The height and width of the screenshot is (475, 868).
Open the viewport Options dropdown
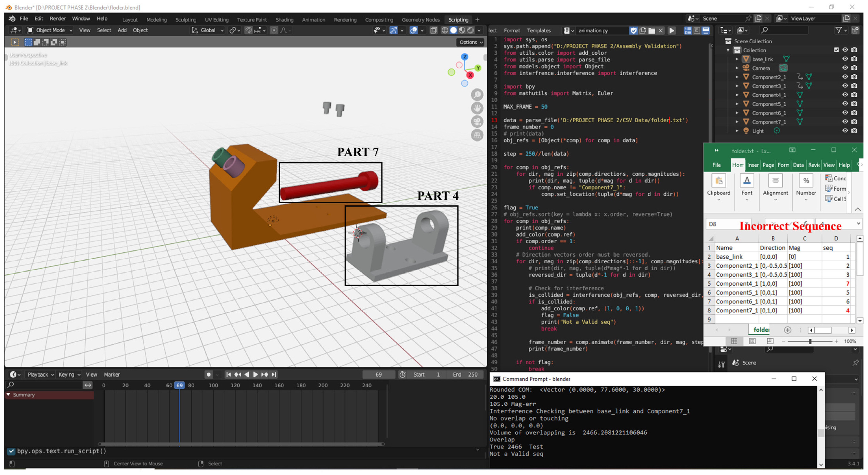[471, 42]
